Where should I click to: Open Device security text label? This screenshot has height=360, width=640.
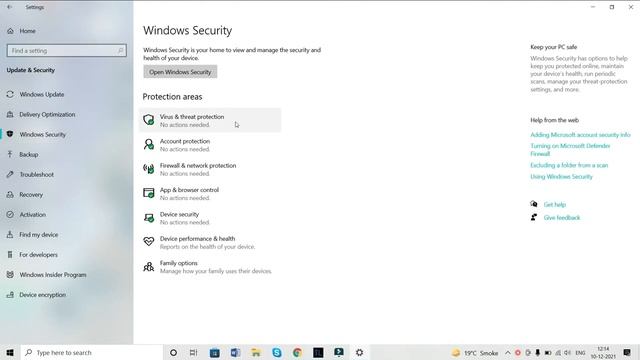click(x=179, y=214)
